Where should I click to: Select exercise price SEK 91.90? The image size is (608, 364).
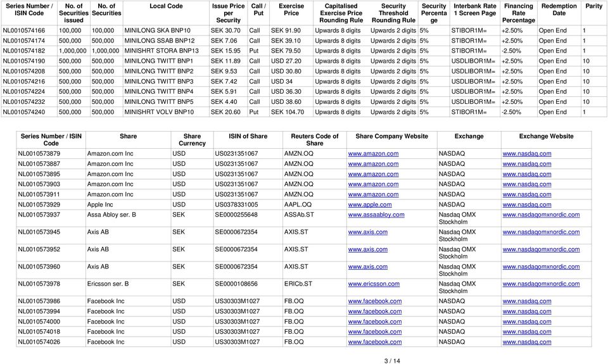click(x=286, y=30)
